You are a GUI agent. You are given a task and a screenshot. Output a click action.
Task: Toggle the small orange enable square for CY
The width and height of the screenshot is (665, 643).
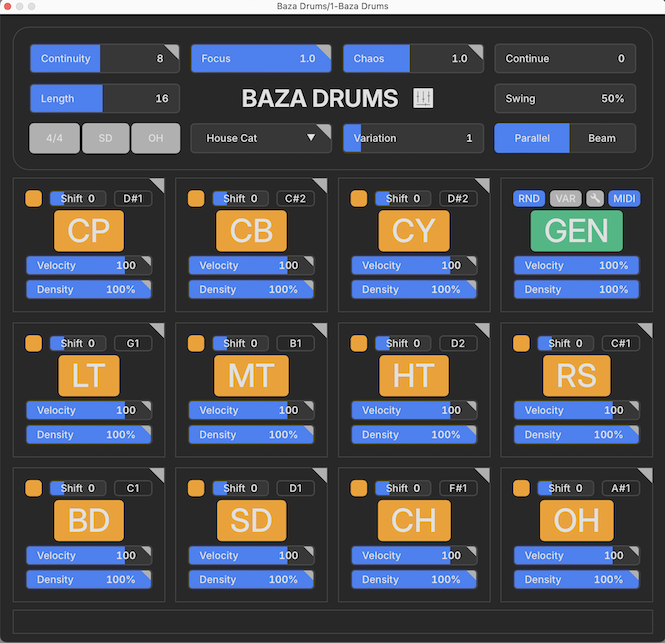359,198
